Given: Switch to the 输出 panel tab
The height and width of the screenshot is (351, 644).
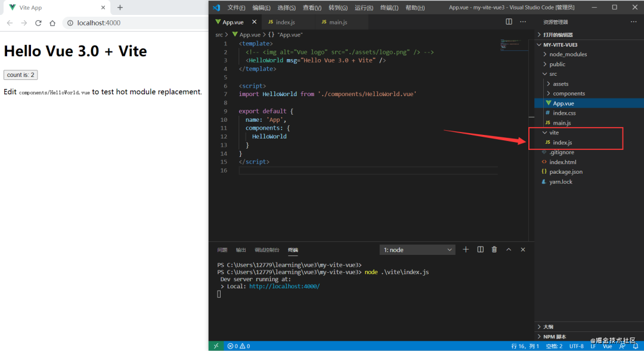Looking at the screenshot, I should point(241,250).
